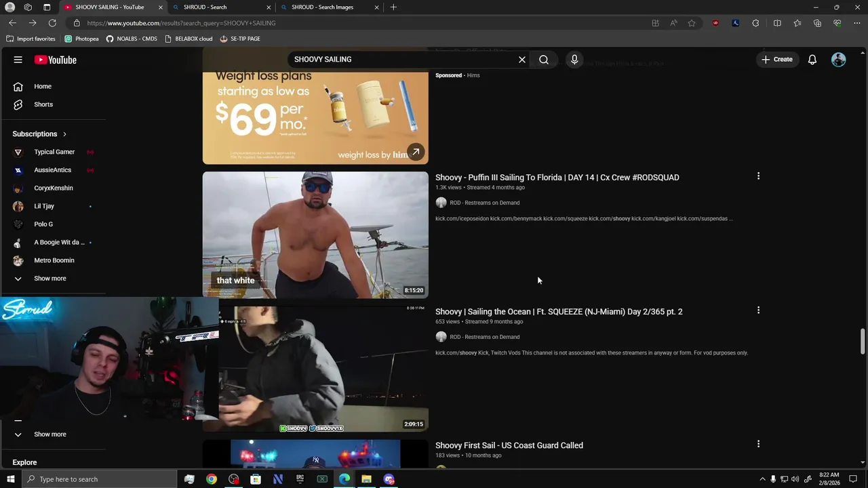Image resolution: width=868 pixels, height=488 pixels.
Task: Open Metro Boomin subscription channel
Action: [54, 260]
